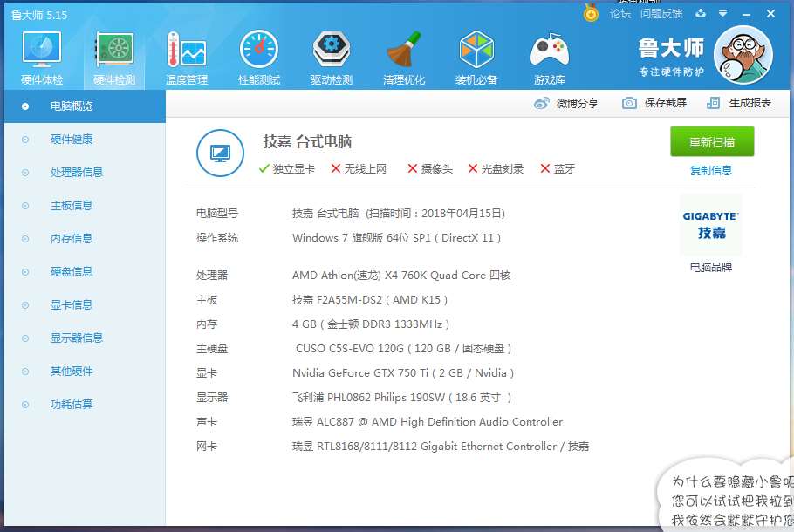Click the 摄像头 status indicator
The image size is (794, 532).
point(430,169)
